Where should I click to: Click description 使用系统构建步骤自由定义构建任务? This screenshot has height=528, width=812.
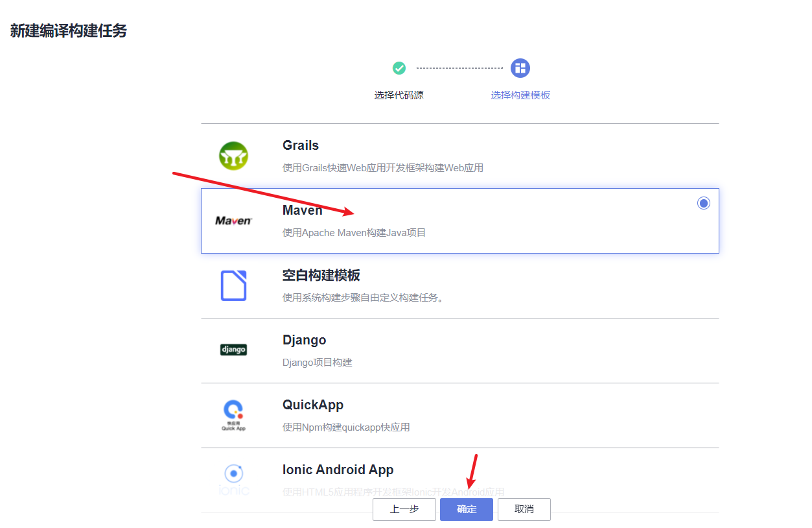[363, 297]
